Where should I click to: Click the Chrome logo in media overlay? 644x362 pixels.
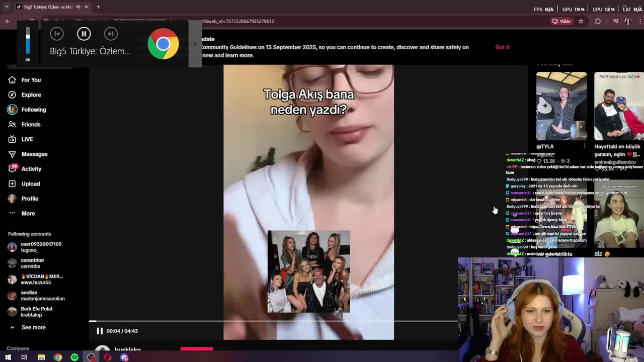coord(163,44)
